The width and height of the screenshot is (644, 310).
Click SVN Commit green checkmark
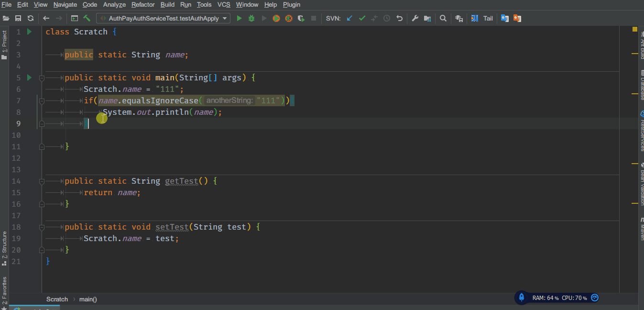[x=362, y=18]
